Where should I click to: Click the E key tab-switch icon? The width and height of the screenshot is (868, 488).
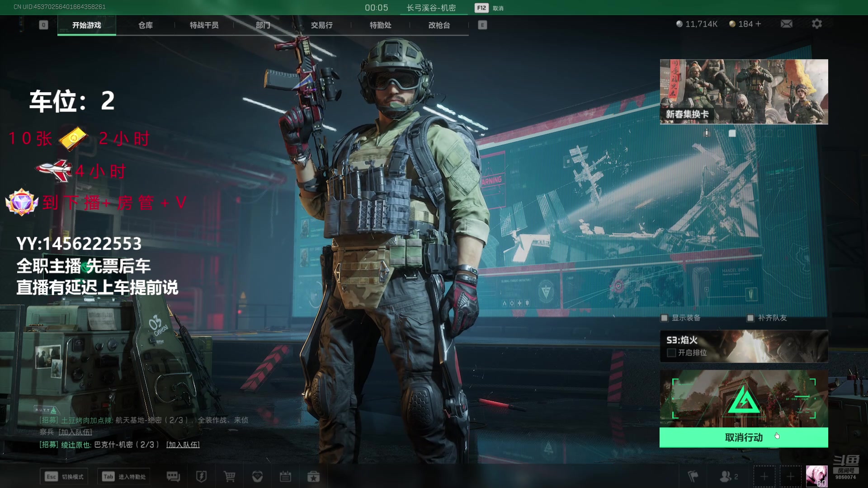pyautogui.click(x=482, y=25)
